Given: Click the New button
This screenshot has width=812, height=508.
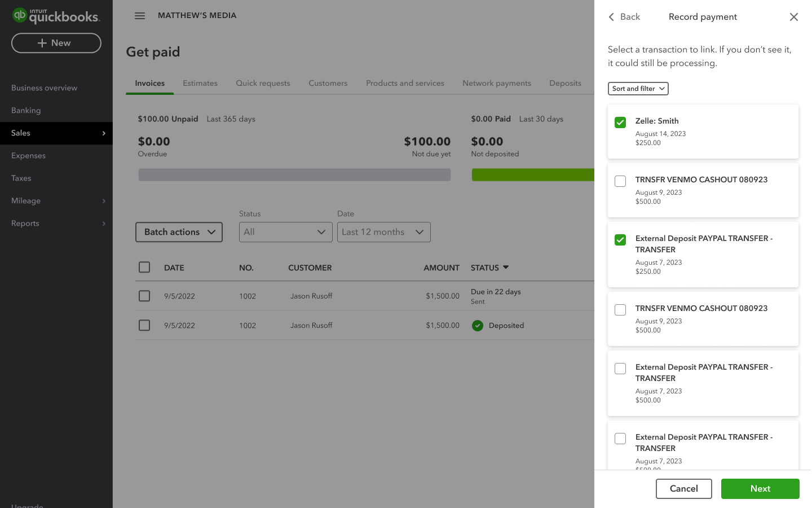Looking at the screenshot, I should click(56, 43).
